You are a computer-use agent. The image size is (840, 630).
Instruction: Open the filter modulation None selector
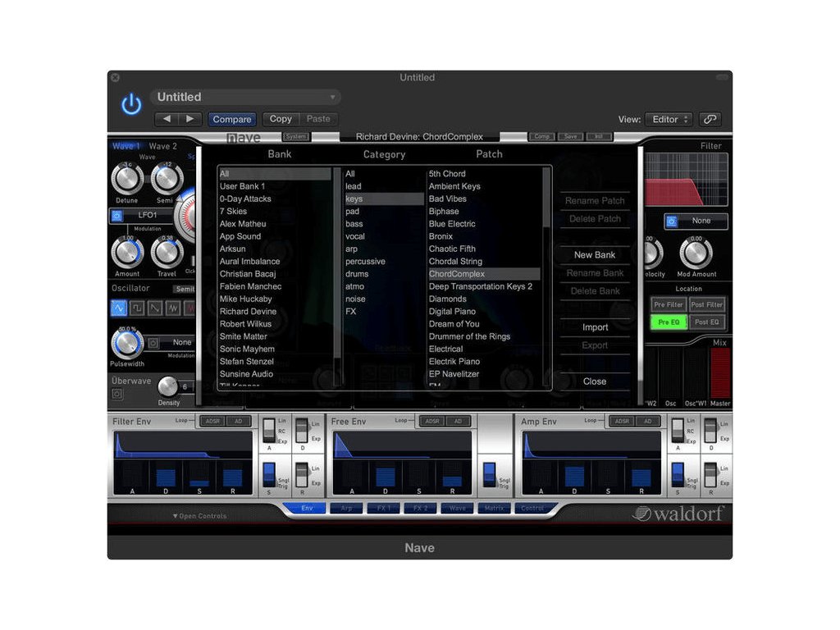pos(702,221)
